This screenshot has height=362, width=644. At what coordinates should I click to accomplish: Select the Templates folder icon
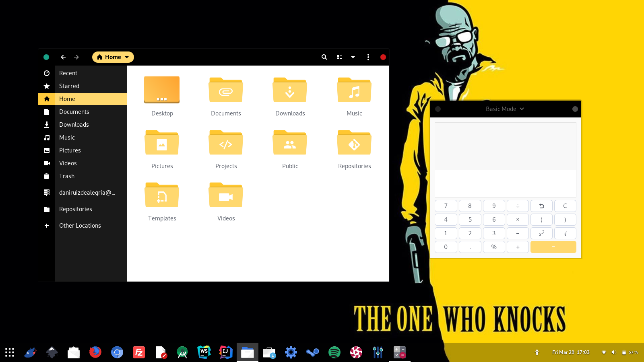[162, 195]
